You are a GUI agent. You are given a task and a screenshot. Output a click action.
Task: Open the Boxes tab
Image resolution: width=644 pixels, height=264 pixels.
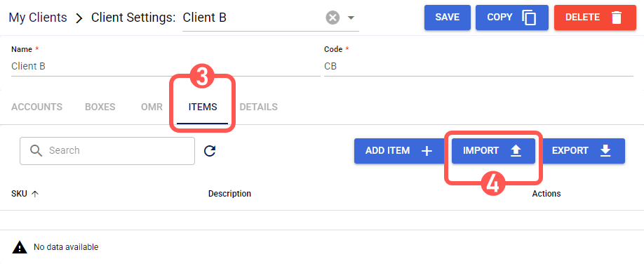(x=100, y=107)
